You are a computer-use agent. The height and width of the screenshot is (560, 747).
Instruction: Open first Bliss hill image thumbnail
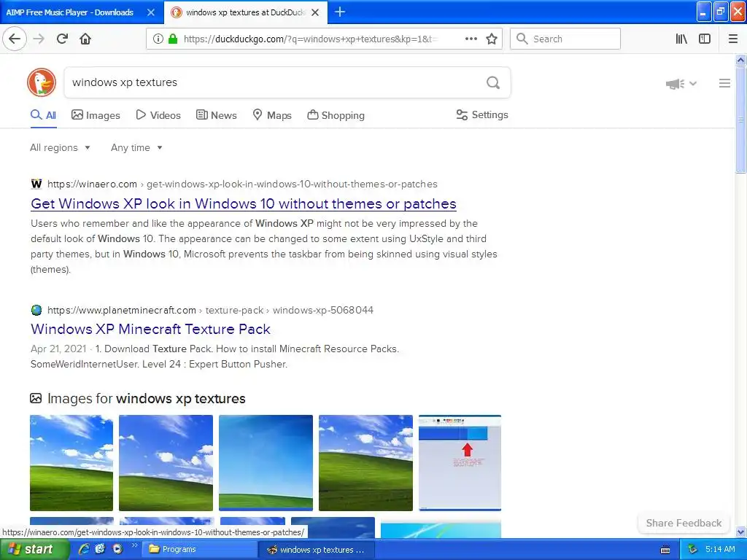click(71, 463)
